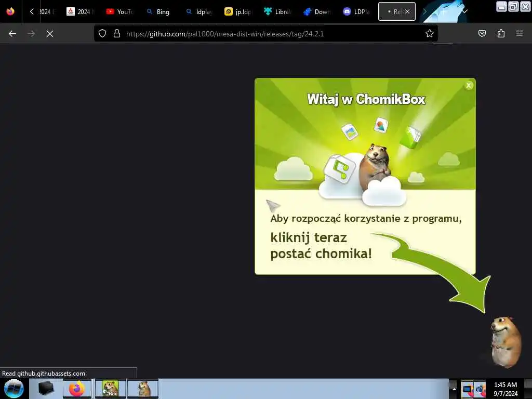Screen dimensions: 532x399
Task: Open the extensions puzzle icon
Action: click(501, 34)
